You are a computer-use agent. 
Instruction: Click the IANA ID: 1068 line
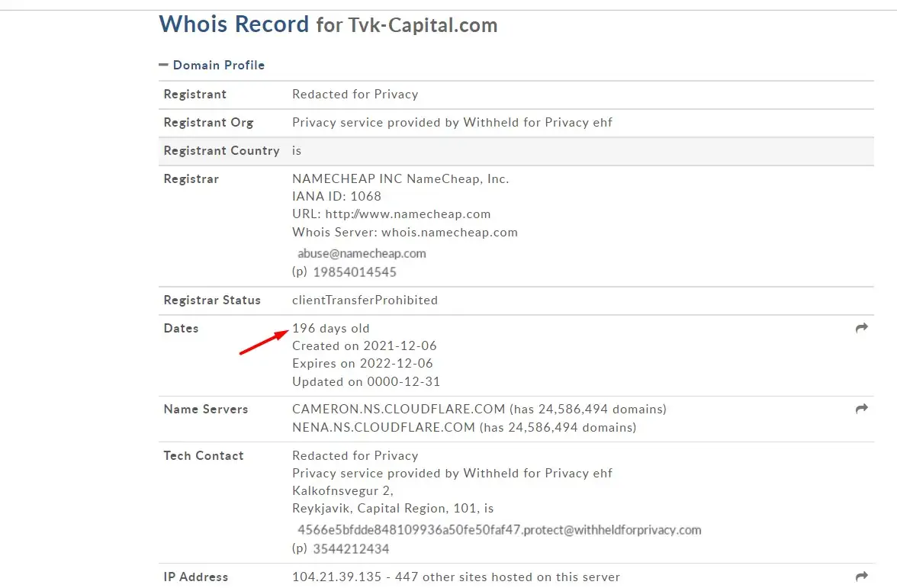pos(336,196)
